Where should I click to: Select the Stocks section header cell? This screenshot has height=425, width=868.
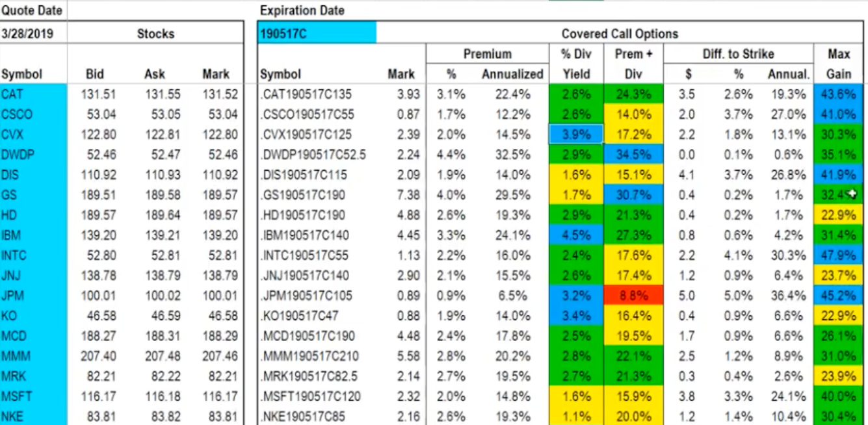click(x=155, y=33)
